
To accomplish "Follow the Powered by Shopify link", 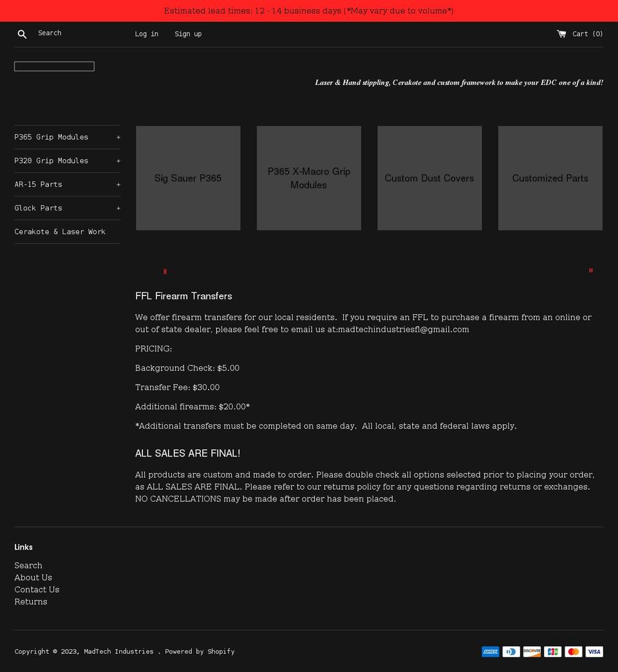I will pos(200,651).
